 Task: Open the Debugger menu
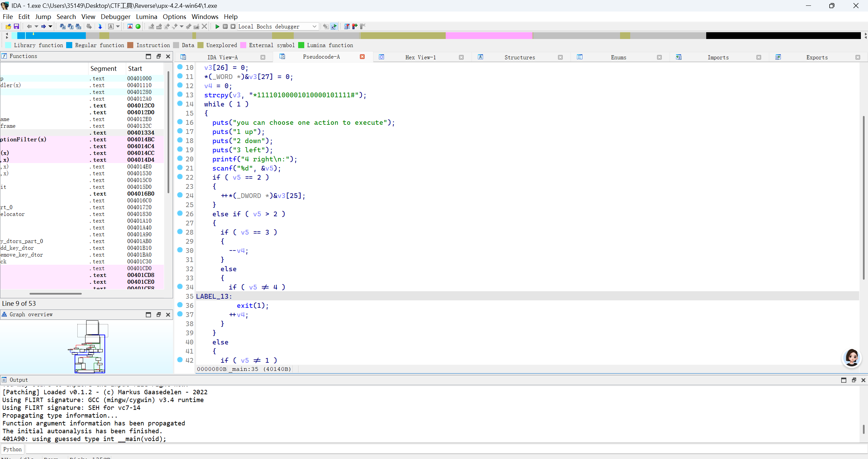pos(115,17)
